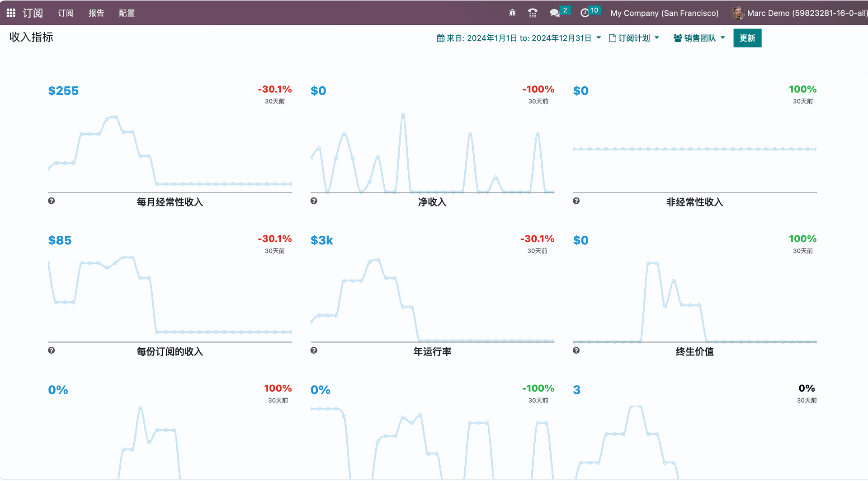
Task: Click help icon under 净收入 chart
Action: tap(314, 201)
